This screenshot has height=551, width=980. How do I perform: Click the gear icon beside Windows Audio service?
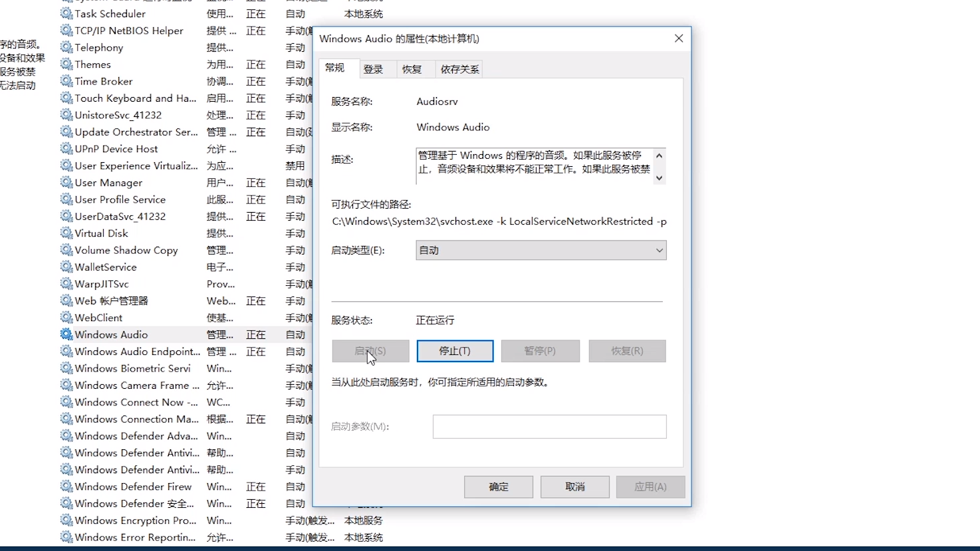[x=66, y=334]
